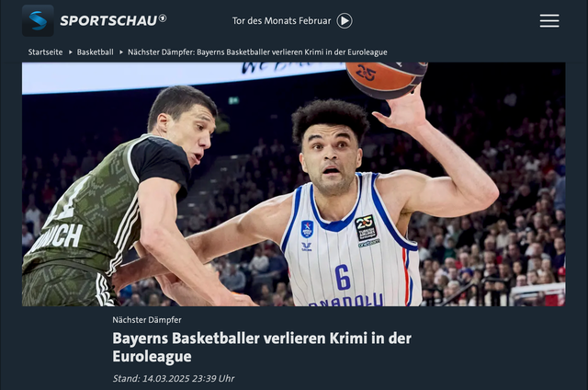Click the blue EuroLeague patch on jersey
This screenshot has width=588, height=390.
click(x=307, y=229)
